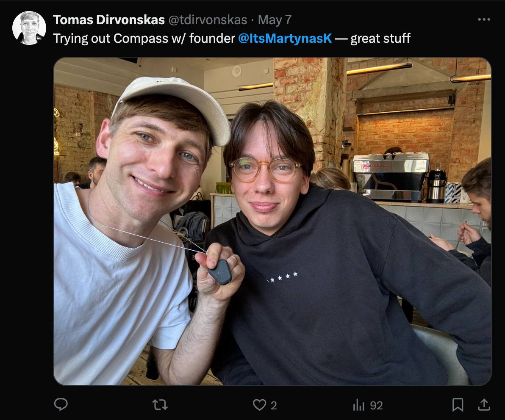This screenshot has width=505, height=420.
Task: Bookmark this tweet
Action: tap(457, 405)
